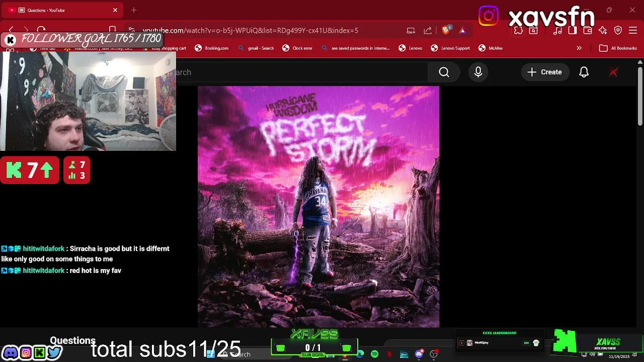Open the All Bookmarks folder
The image size is (644, 362).
point(618,48)
